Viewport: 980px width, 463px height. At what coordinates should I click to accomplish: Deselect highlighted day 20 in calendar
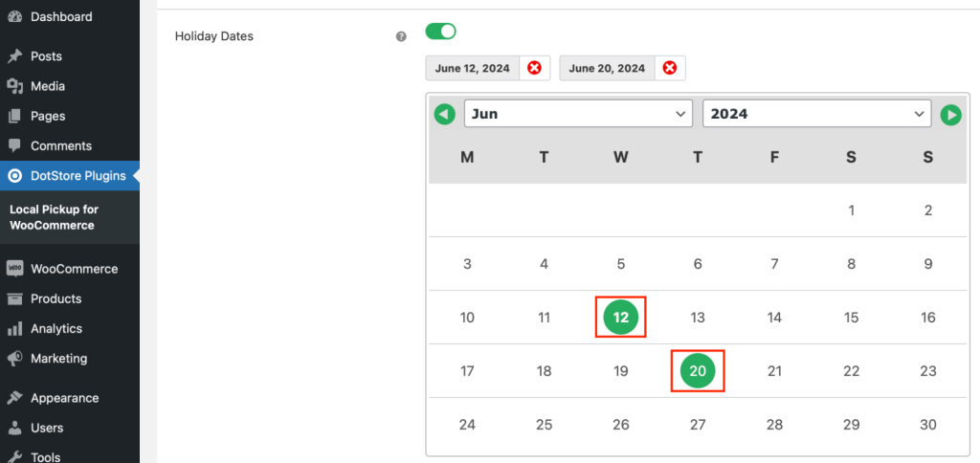pyautogui.click(x=698, y=371)
